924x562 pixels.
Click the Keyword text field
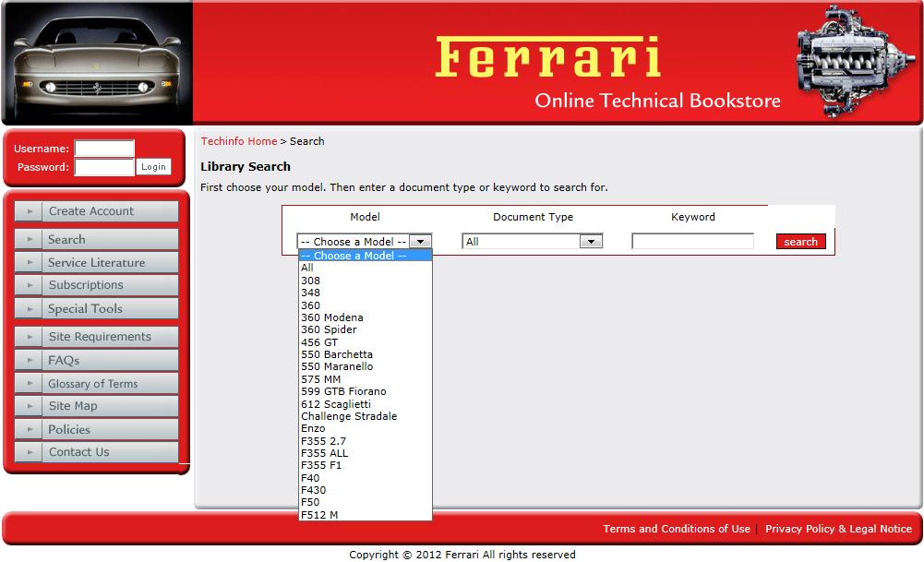tap(692, 241)
